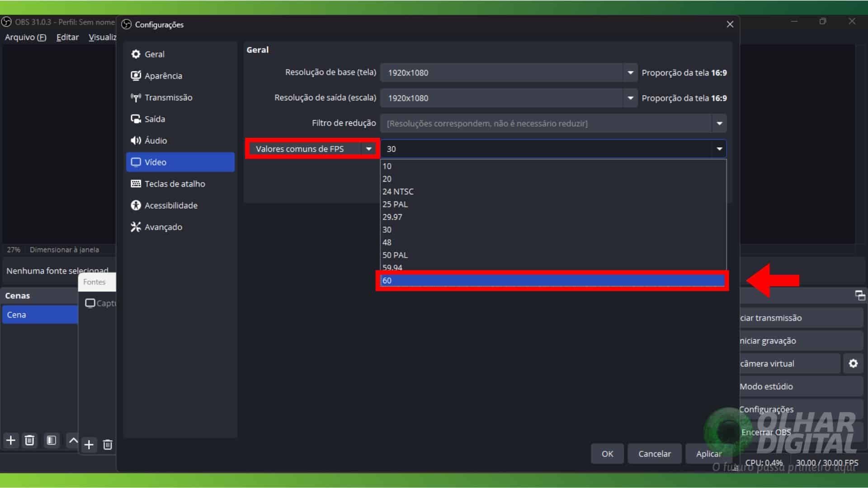Open the Transmissão settings section
Viewport: 868px width, 488px height.
pyautogui.click(x=167, y=97)
